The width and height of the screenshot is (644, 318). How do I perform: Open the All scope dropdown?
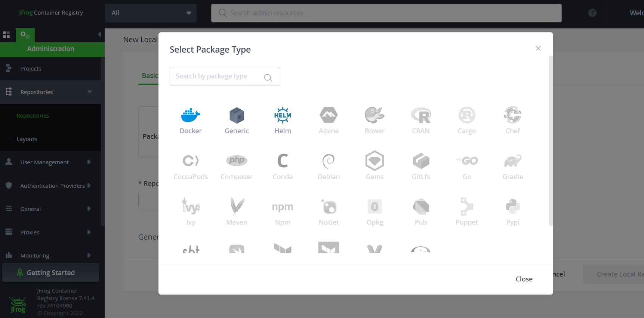pos(151,13)
